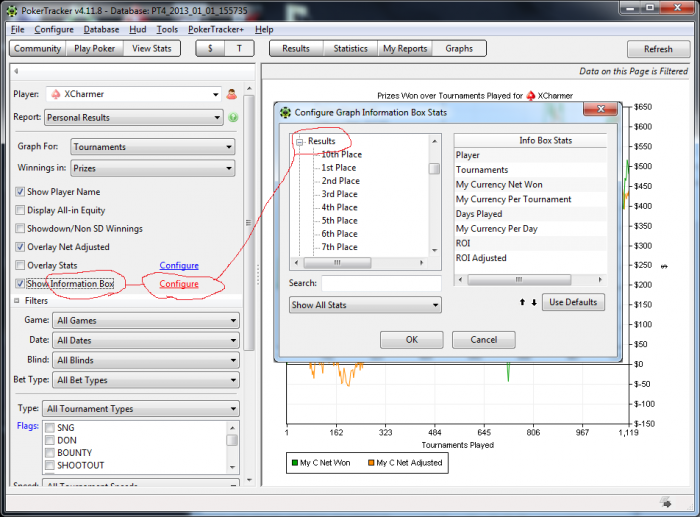Click the status bar arrow icon
The width and height of the screenshot is (700, 517).
point(666,502)
